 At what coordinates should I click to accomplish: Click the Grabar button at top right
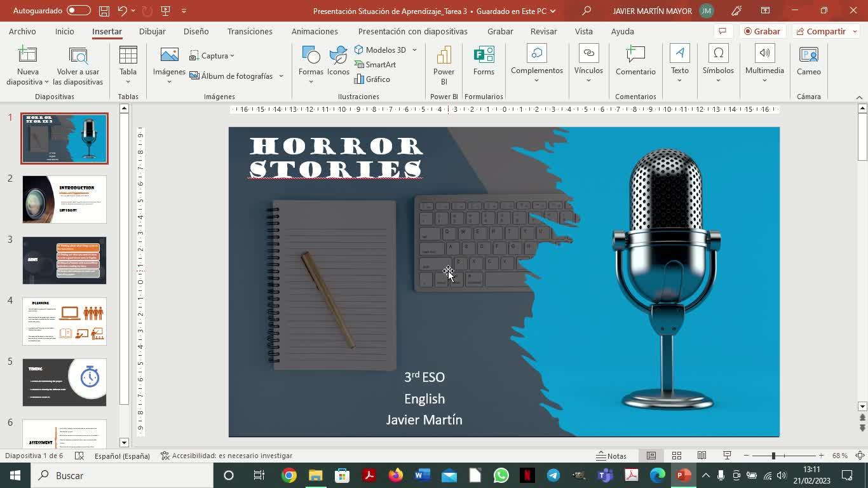pos(761,31)
